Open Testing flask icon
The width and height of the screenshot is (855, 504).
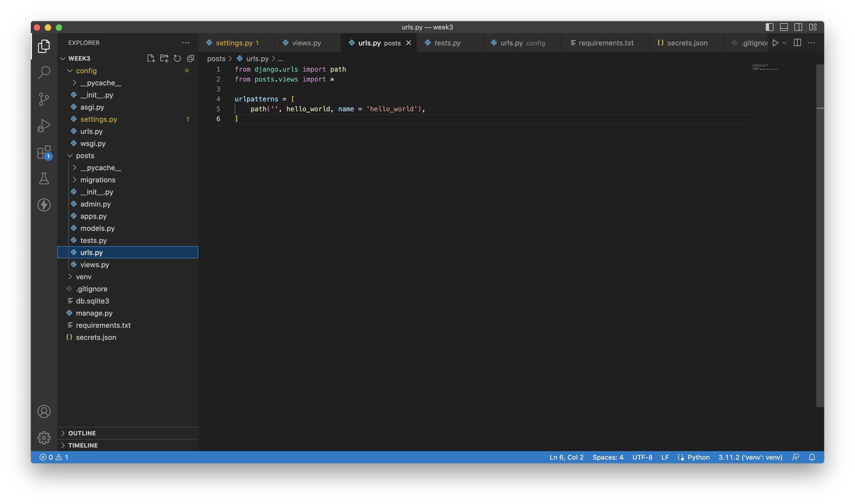click(44, 179)
